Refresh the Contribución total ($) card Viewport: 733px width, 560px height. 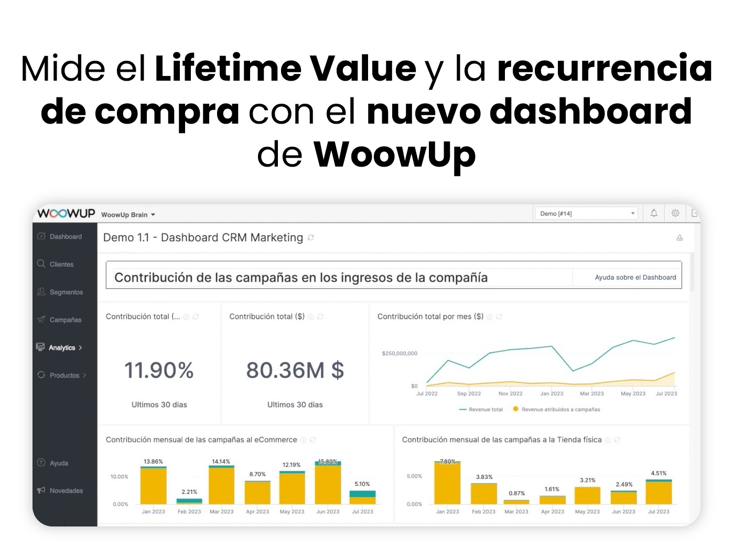pyautogui.click(x=320, y=317)
